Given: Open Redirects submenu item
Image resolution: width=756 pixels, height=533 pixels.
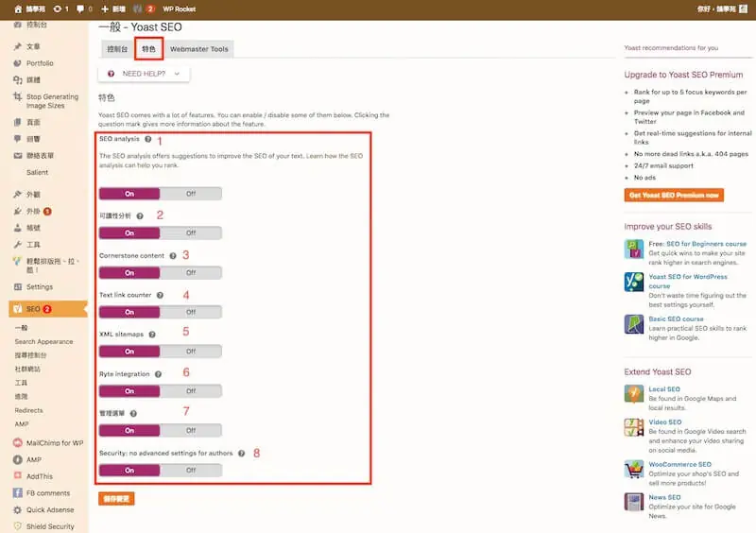Looking at the screenshot, I should coord(28,410).
